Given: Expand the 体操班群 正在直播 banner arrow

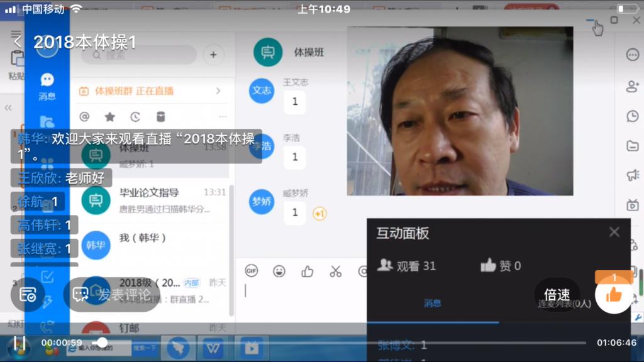Looking at the screenshot, I should (x=218, y=91).
